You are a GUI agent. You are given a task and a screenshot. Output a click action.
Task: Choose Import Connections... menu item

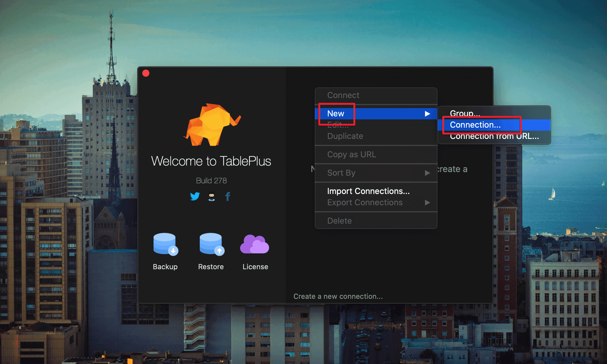click(x=376, y=191)
